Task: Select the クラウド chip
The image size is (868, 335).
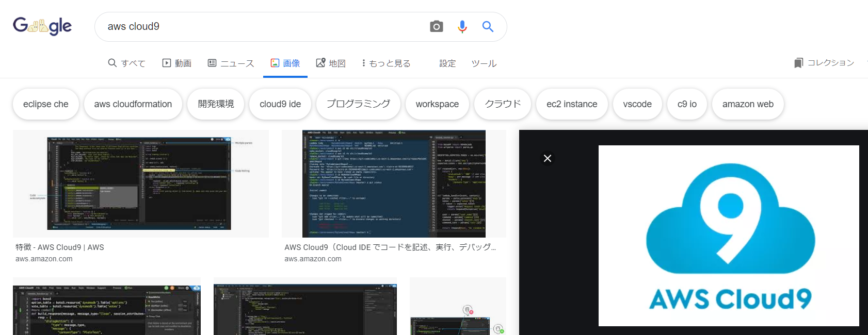Action: pos(503,104)
